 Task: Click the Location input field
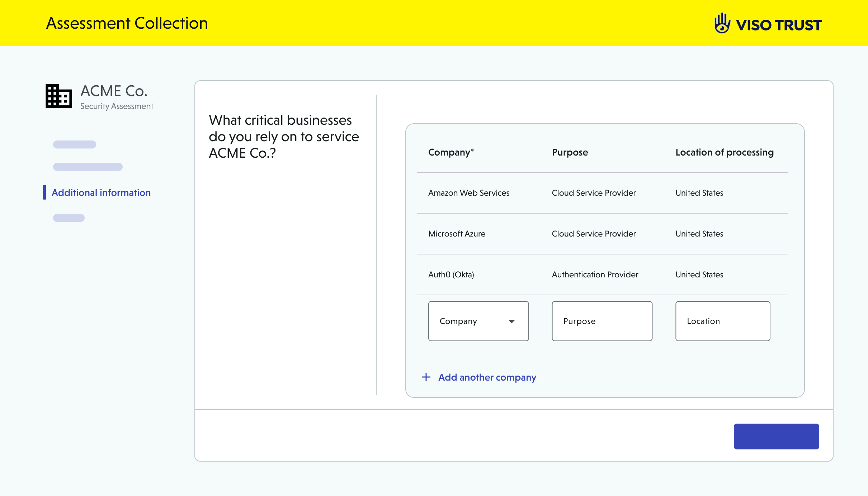(723, 321)
